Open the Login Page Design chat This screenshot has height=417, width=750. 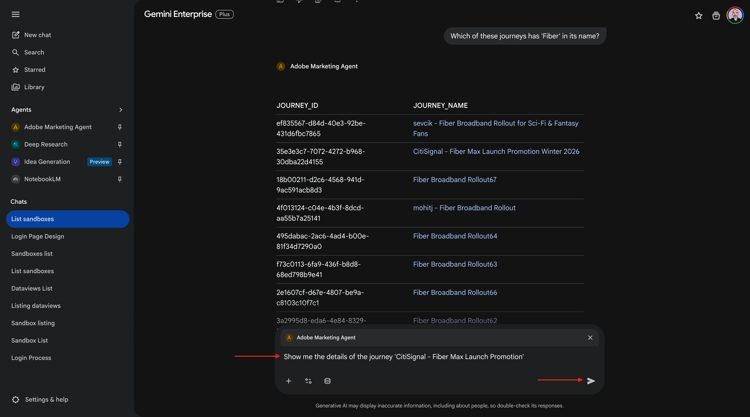[x=37, y=236]
